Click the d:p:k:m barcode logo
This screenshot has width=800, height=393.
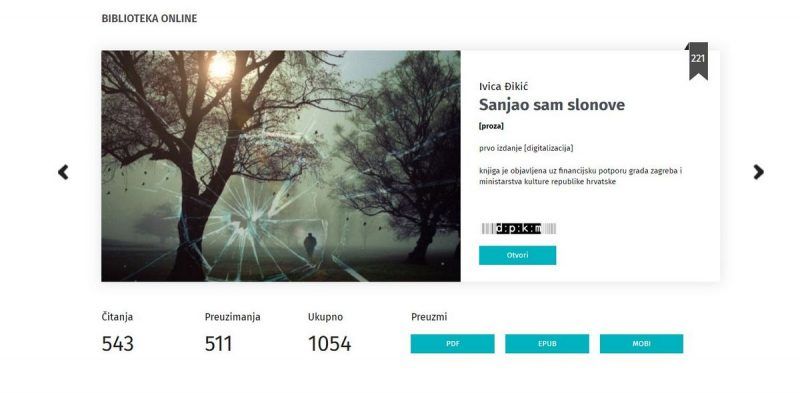(518, 229)
